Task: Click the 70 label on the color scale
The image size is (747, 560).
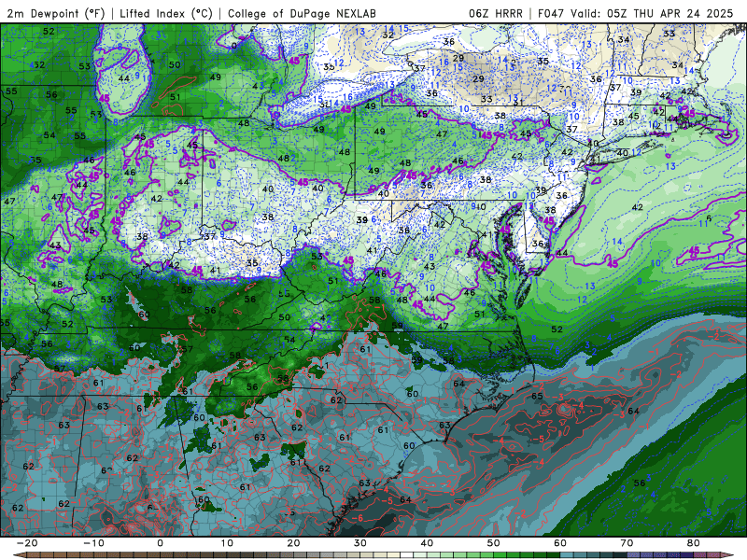Action: tap(627, 543)
